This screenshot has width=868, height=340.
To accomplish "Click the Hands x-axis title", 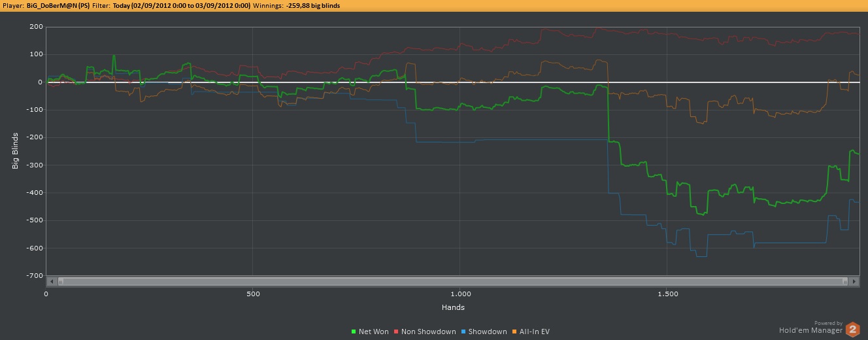I will [452, 307].
